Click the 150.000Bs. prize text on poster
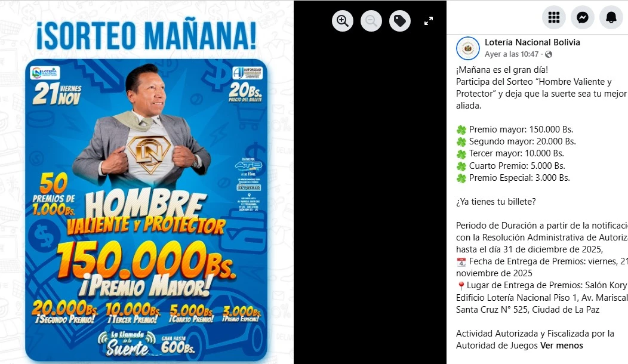The height and width of the screenshot is (364, 628). click(146, 260)
